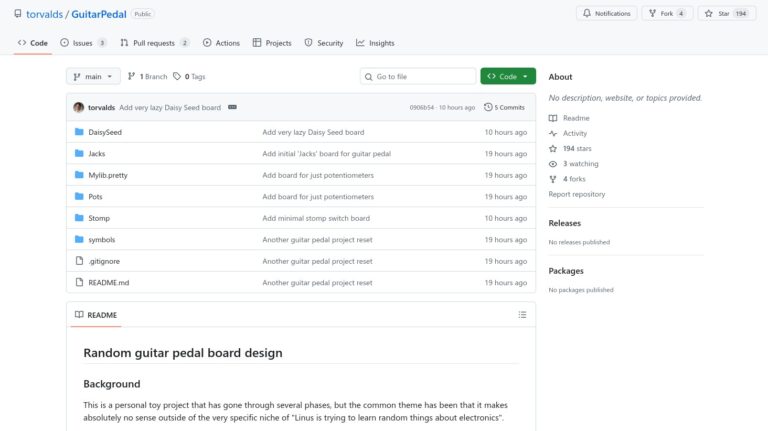
Task: Open the Security tab
Action: coord(324,43)
